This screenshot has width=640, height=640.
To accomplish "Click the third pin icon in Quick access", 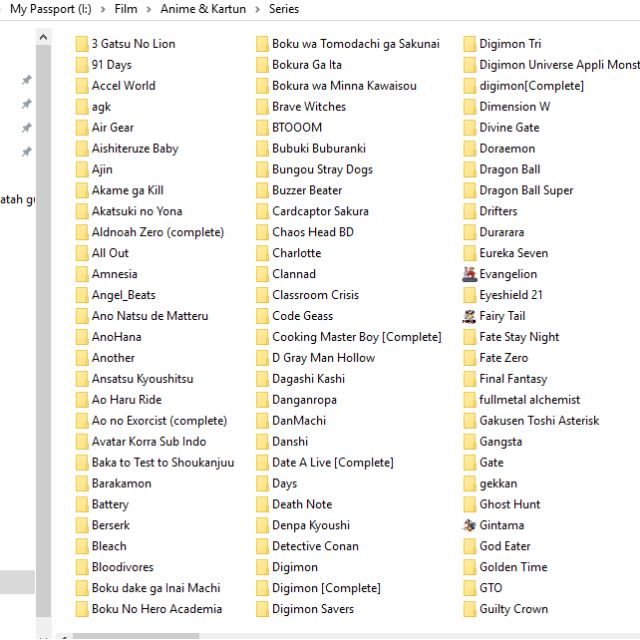I will point(27,128).
